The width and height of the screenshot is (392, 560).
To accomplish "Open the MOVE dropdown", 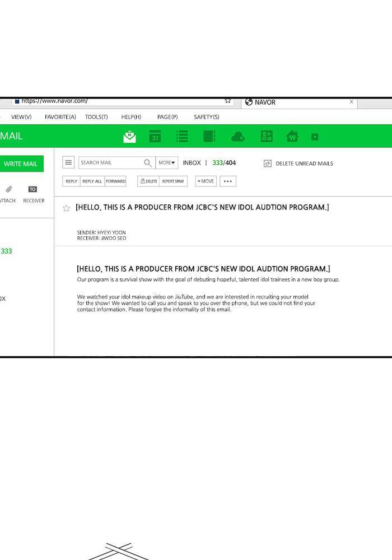I will pos(206,181).
